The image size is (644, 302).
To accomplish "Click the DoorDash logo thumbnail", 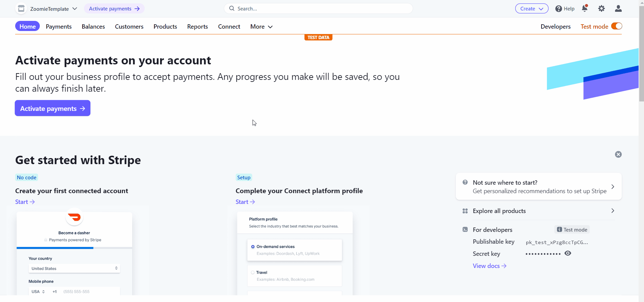I will tap(75, 217).
